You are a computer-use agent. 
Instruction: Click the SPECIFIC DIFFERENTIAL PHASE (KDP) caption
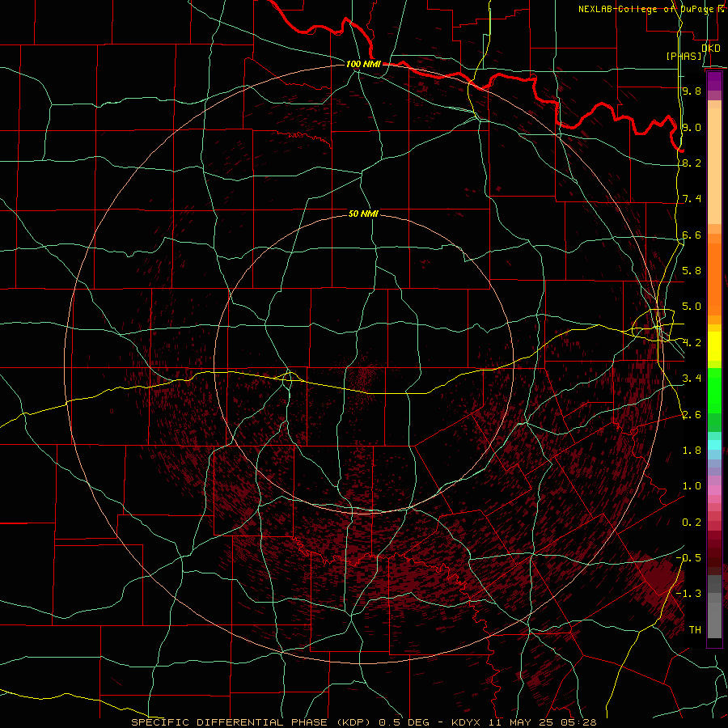coord(249,722)
